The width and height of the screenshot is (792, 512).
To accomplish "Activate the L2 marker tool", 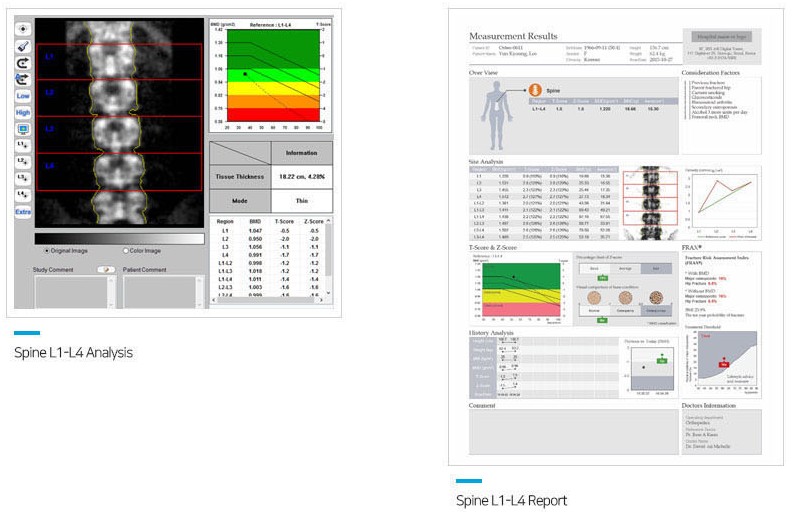I will pos(23,162).
